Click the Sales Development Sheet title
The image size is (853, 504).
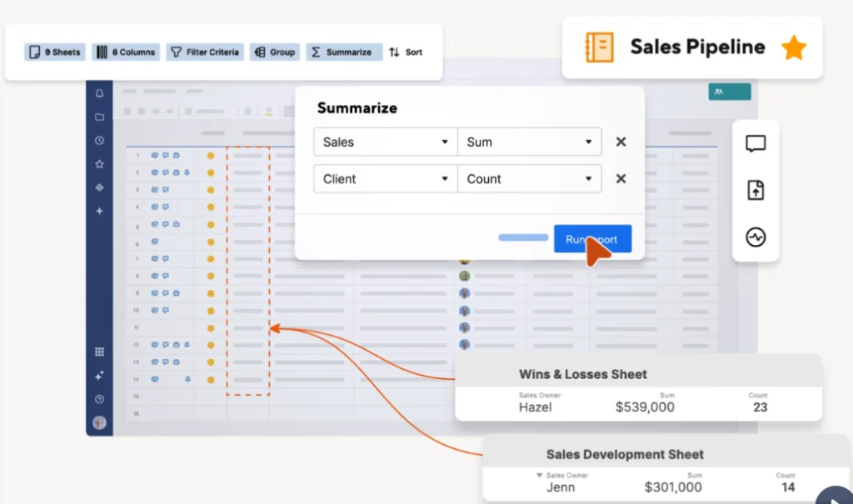tap(625, 455)
